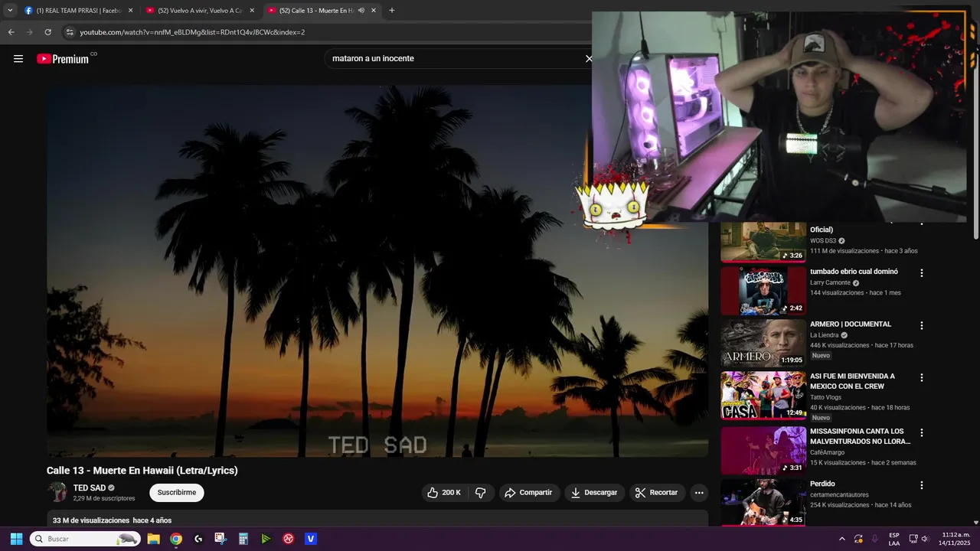
Task: Click the WOS DS3 channel name
Action: (823, 241)
